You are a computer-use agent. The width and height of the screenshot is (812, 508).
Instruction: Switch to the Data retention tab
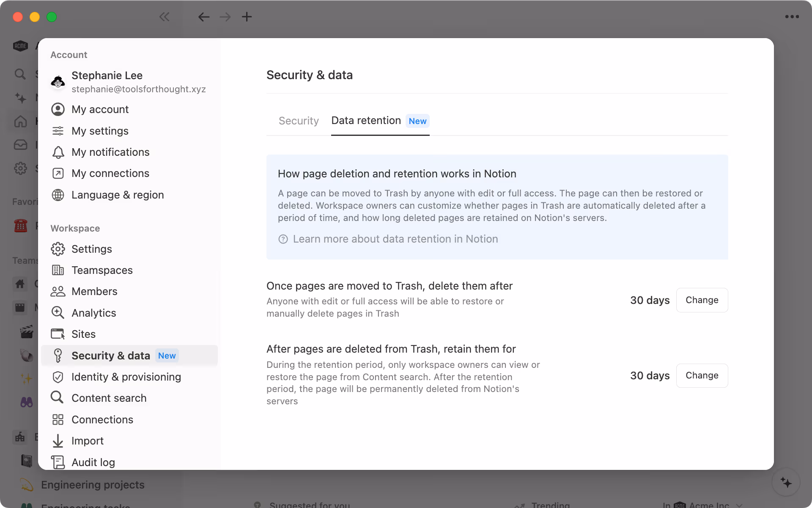click(366, 121)
